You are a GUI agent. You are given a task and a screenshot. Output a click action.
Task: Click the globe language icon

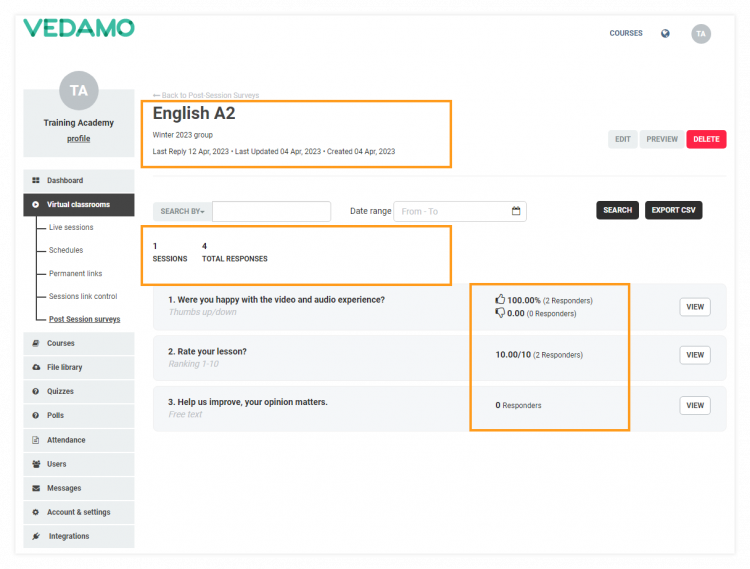pyautogui.click(x=665, y=33)
